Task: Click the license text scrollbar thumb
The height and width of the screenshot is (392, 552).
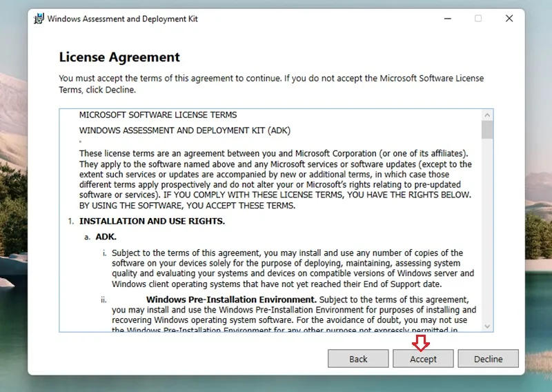Action: click(x=487, y=130)
